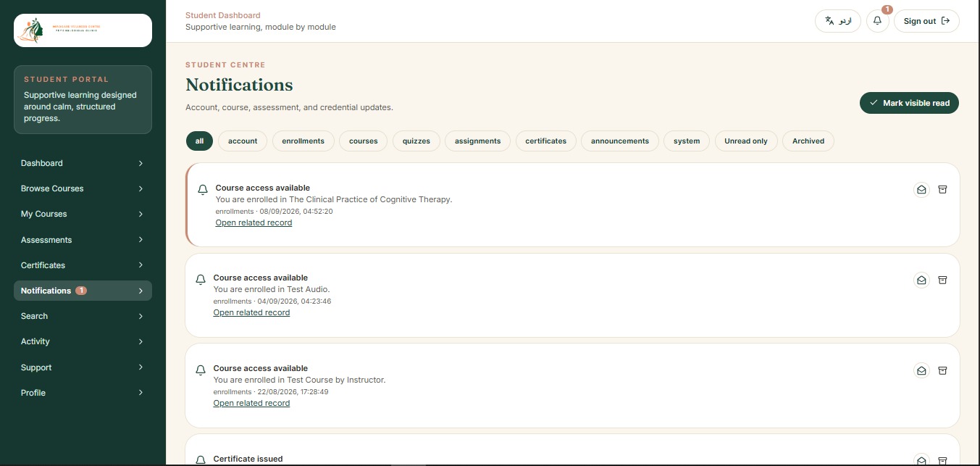Screen dimensions: 980x466
Task: Open related record for Test Audio enrollment
Action: coord(251,312)
